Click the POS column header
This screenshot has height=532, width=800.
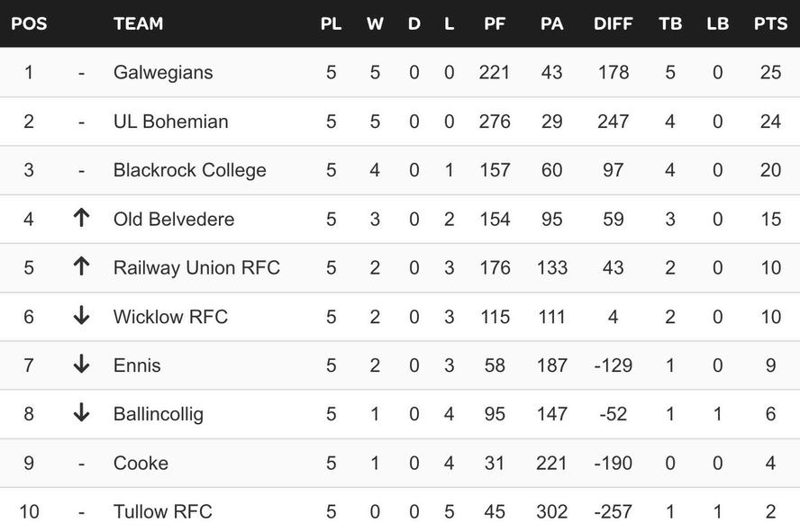[x=29, y=23]
